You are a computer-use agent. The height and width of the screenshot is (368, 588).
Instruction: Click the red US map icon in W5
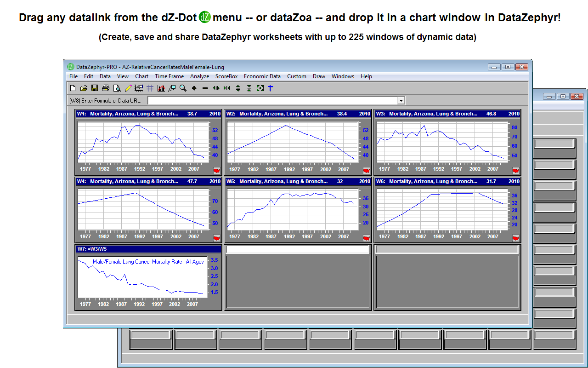(x=367, y=238)
